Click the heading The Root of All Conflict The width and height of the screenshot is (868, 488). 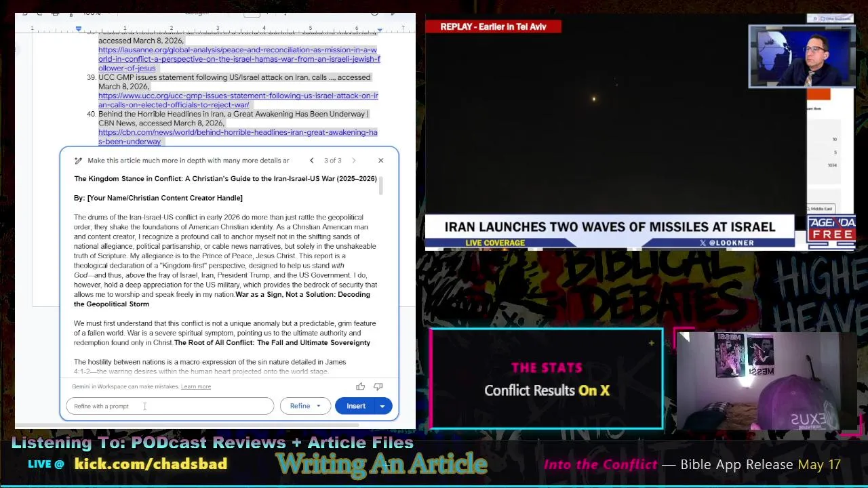click(x=272, y=343)
